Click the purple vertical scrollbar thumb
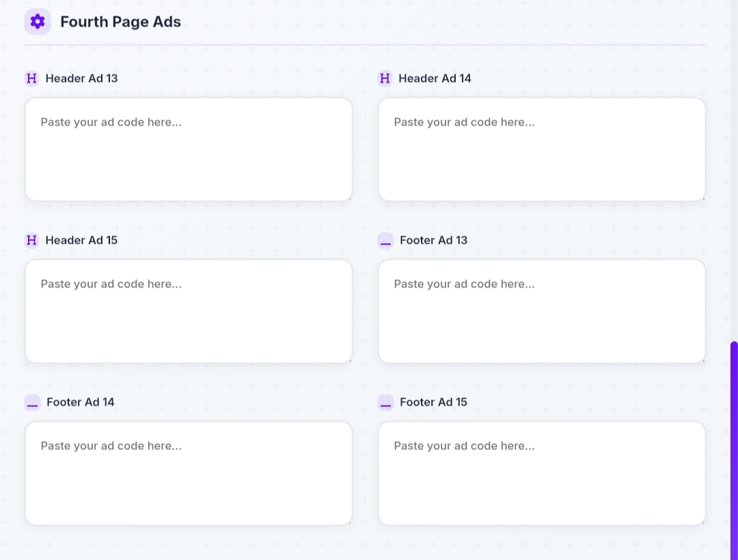The image size is (738, 560). (x=734, y=444)
